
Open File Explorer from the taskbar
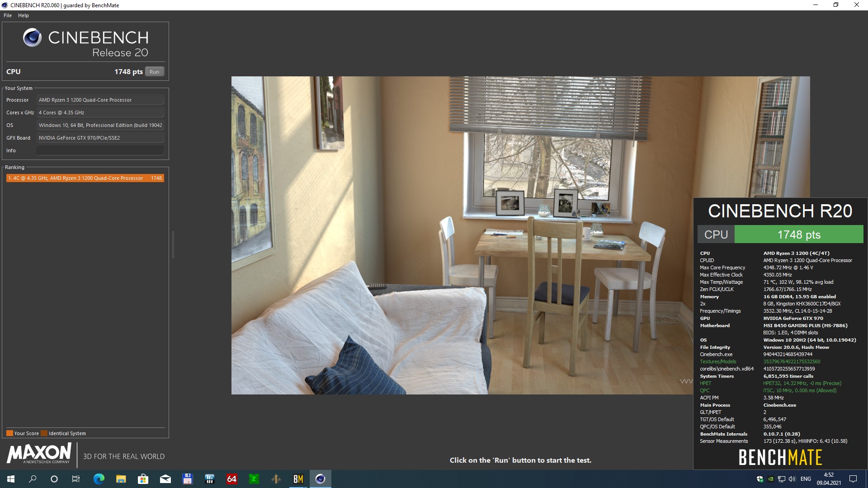[x=121, y=479]
